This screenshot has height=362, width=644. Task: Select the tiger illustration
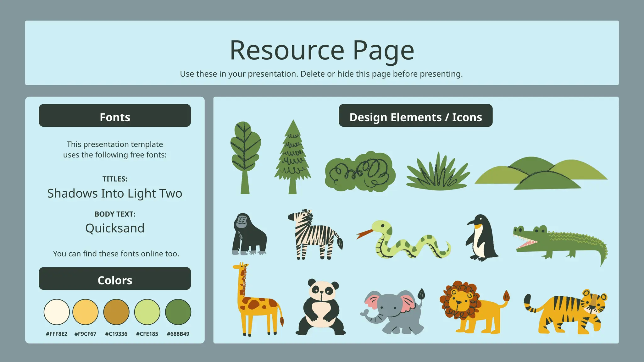(565, 312)
